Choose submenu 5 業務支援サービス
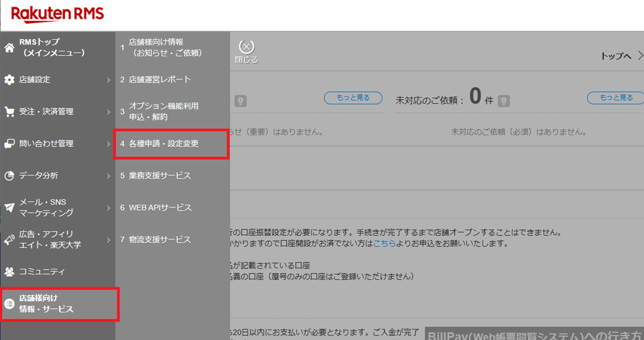 (x=172, y=175)
